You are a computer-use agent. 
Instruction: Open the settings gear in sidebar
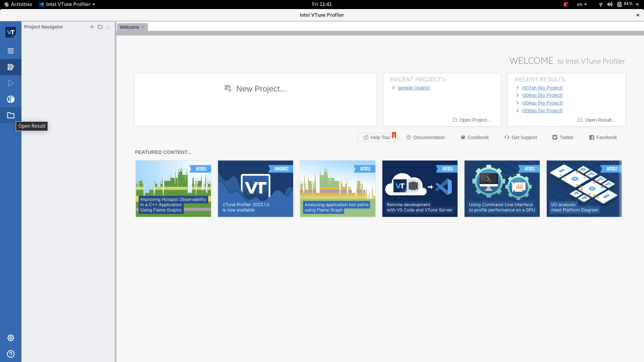coord(11,338)
